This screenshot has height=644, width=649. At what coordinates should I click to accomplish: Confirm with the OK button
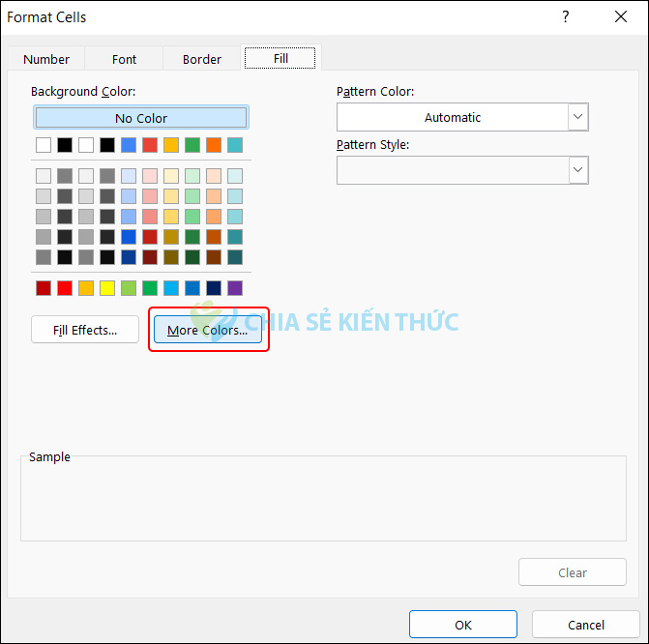(462, 625)
